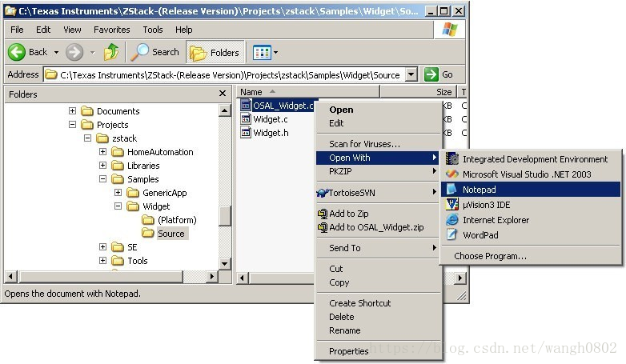626x364 pixels.
Task: Choose Integrated Development Environment icon
Action: click(x=452, y=159)
